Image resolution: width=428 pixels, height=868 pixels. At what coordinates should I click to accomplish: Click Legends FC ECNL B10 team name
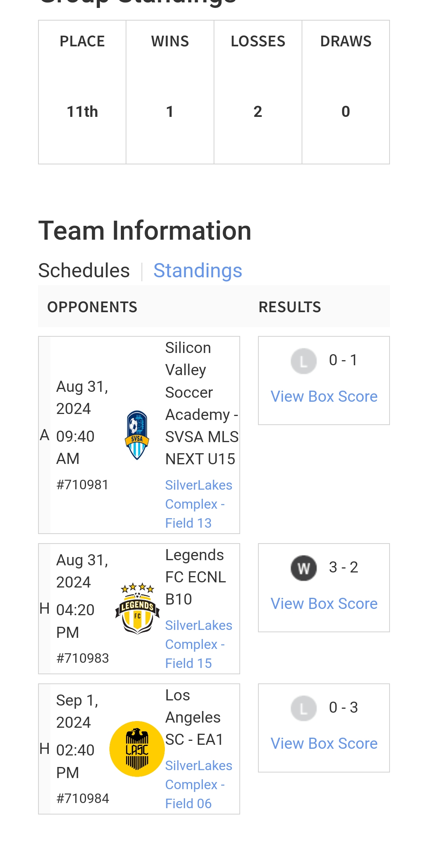pos(195,577)
